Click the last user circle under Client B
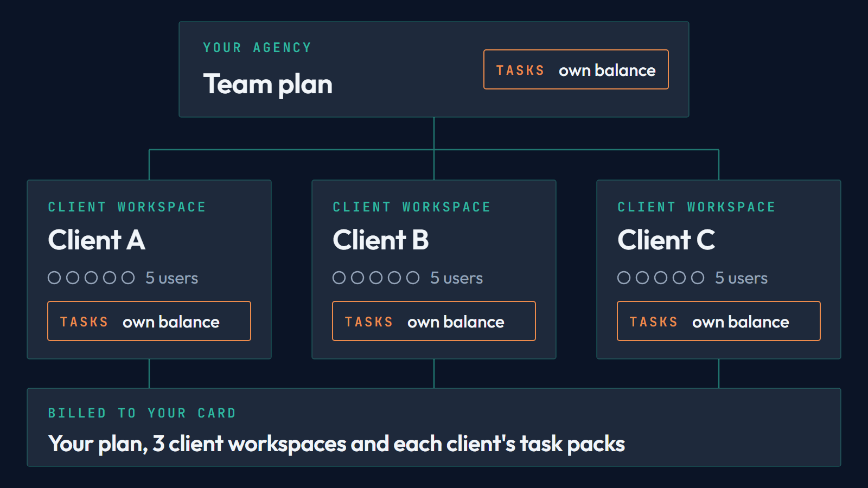Viewport: 868px width, 488px height. 413,278
